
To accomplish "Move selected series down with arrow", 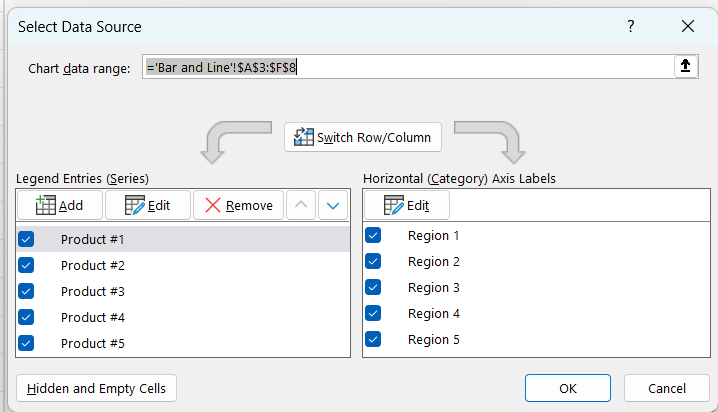I will (x=333, y=206).
